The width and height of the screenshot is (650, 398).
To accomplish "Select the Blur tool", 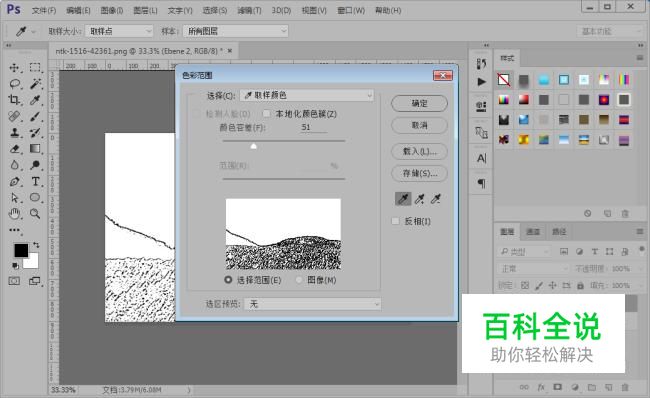I will coord(15,165).
